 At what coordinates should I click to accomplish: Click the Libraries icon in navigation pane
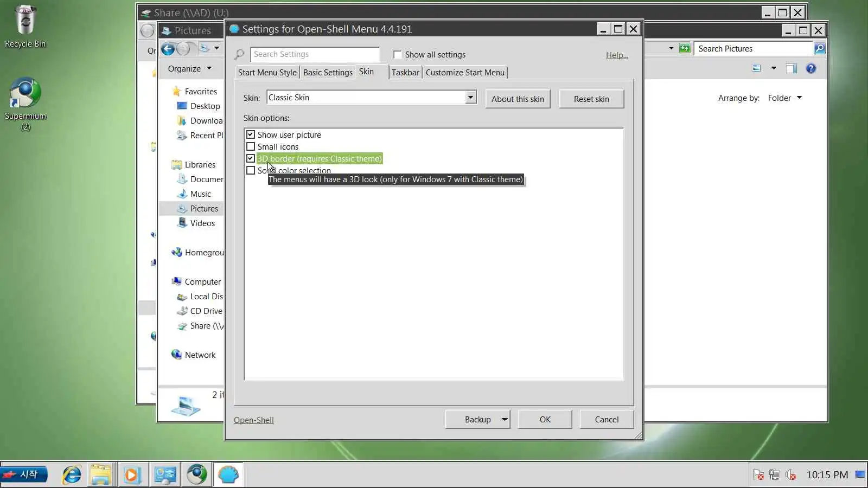176,165
